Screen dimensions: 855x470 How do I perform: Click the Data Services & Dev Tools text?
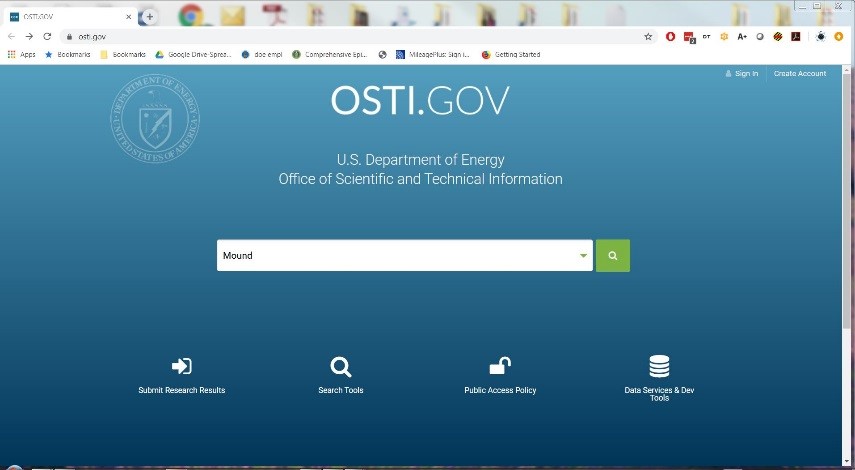[x=659, y=394]
